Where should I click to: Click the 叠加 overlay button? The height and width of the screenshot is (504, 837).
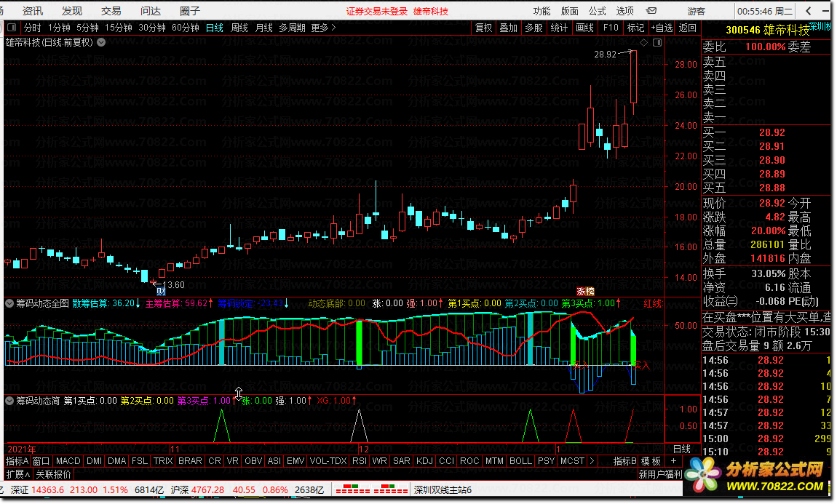[508, 28]
